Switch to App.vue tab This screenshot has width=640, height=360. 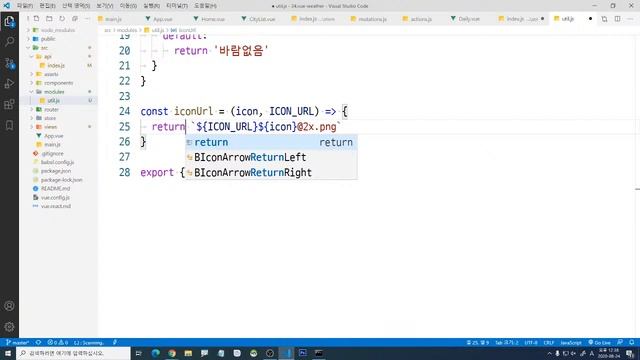(x=162, y=19)
